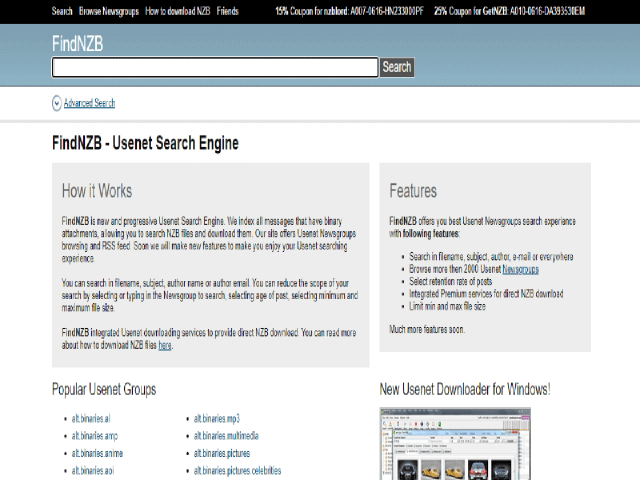Click the FindNZB logo heading
Screen dimensions: 640x480
(78, 44)
